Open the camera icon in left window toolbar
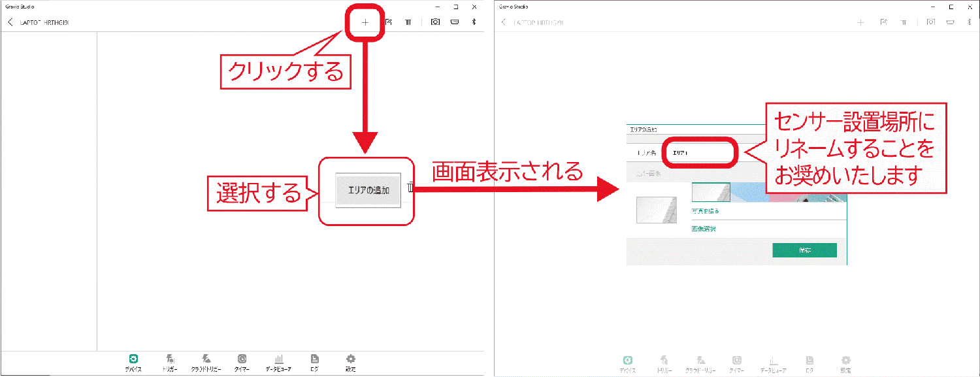 pyautogui.click(x=435, y=22)
